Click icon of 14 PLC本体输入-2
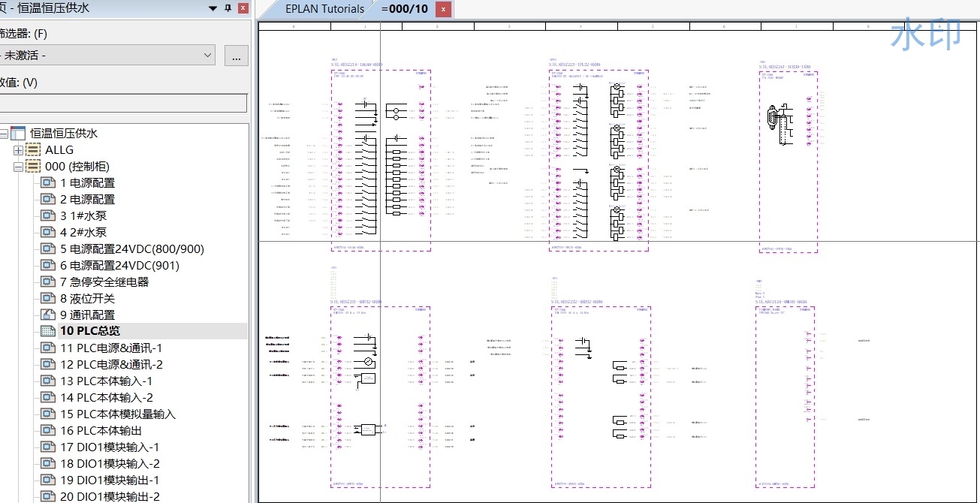The image size is (980, 503). (49, 397)
